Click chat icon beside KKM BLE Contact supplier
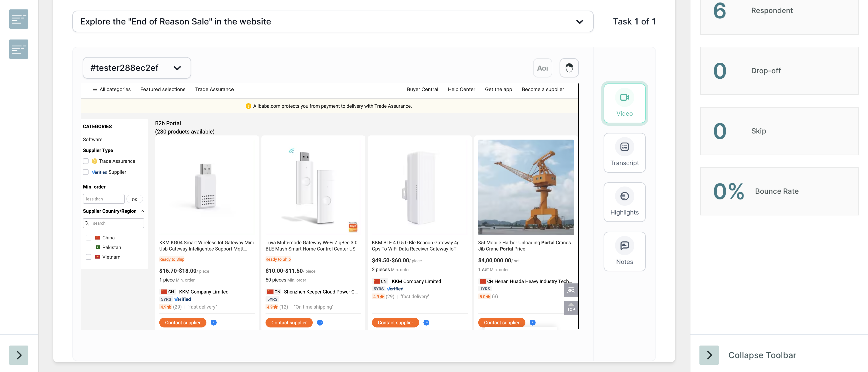868x372 pixels. 426,323
